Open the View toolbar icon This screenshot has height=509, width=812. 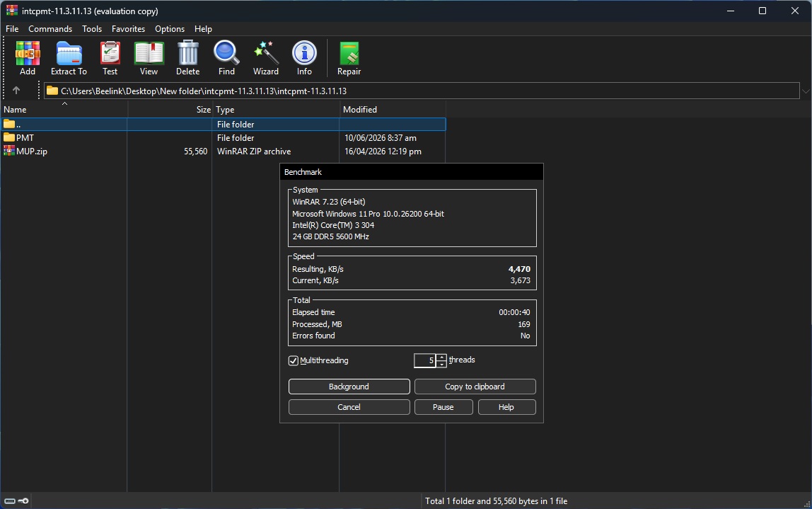pos(149,53)
